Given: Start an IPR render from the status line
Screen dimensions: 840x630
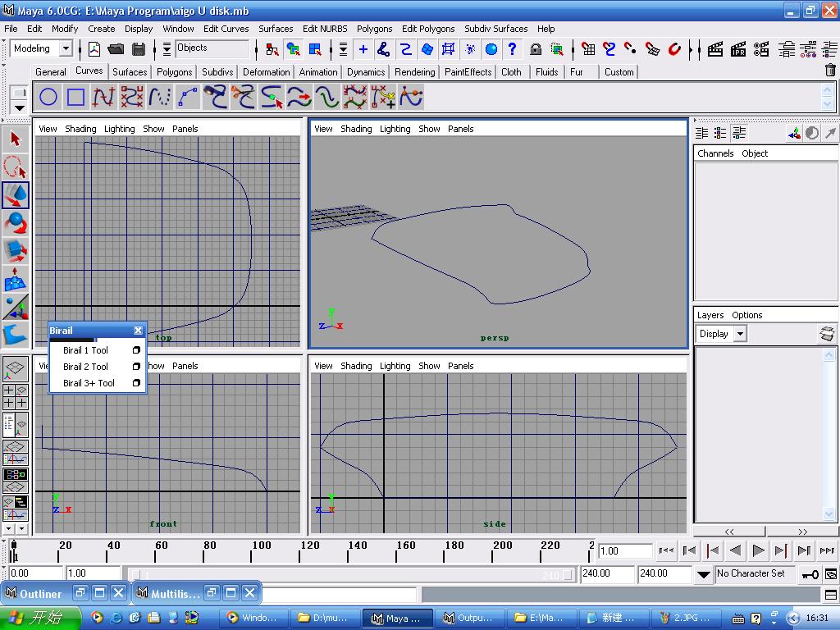Looking at the screenshot, I should [x=738, y=49].
